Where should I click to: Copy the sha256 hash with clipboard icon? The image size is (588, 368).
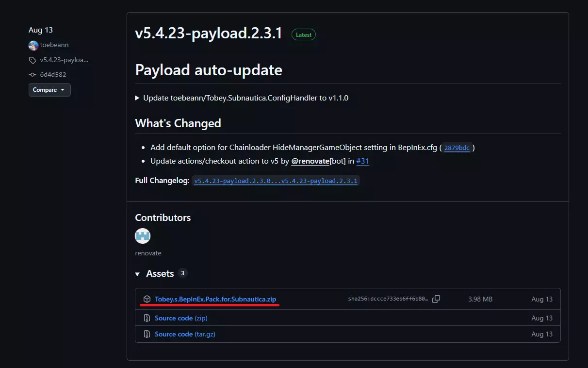point(436,299)
